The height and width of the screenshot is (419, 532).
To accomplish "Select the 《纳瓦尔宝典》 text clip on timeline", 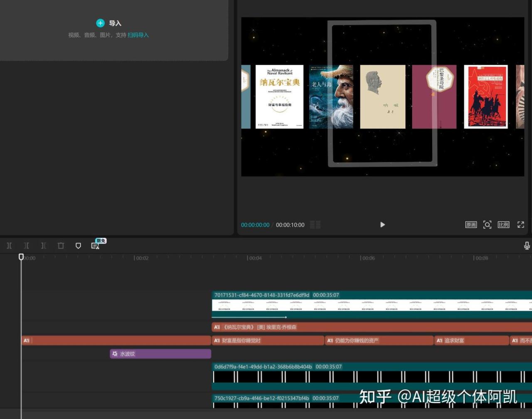I will pyautogui.click(x=370, y=327).
